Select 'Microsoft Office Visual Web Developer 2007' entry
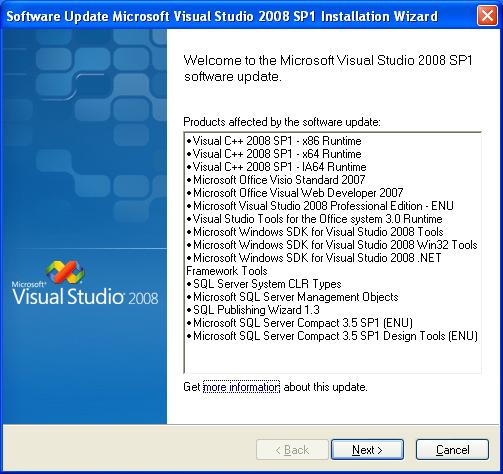503x474 pixels. (x=295, y=193)
